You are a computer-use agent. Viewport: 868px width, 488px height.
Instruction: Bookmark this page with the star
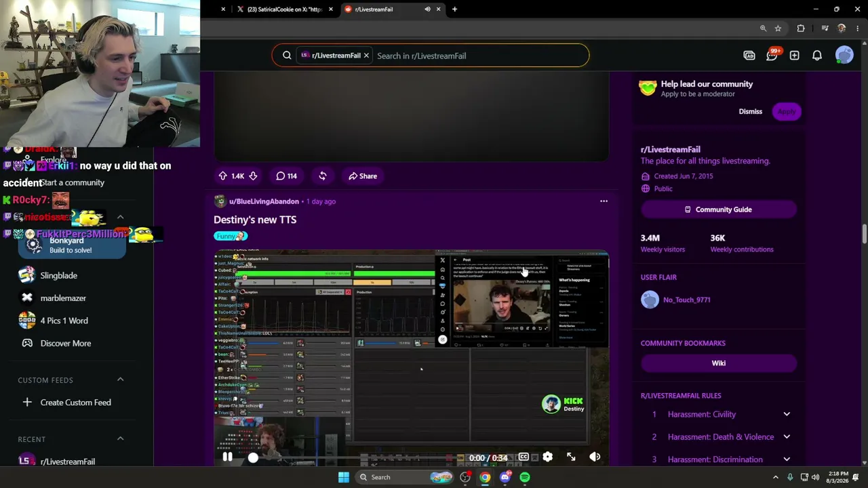[778, 28]
